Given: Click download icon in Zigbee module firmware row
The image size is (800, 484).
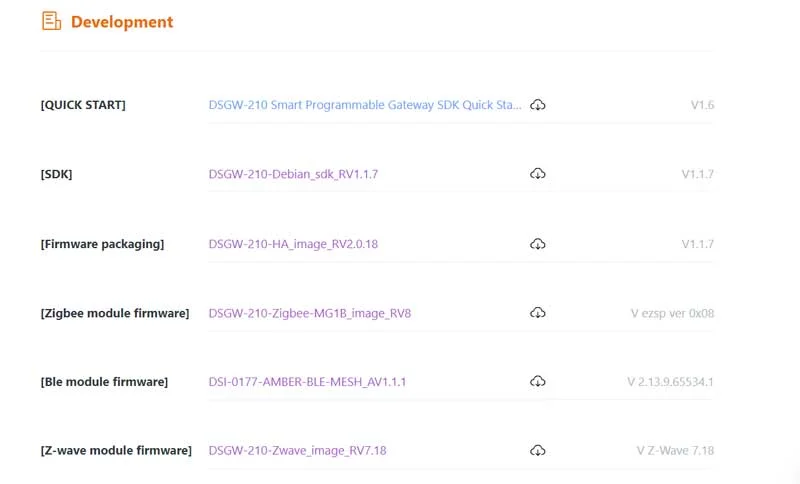Looking at the screenshot, I should click(x=537, y=313).
